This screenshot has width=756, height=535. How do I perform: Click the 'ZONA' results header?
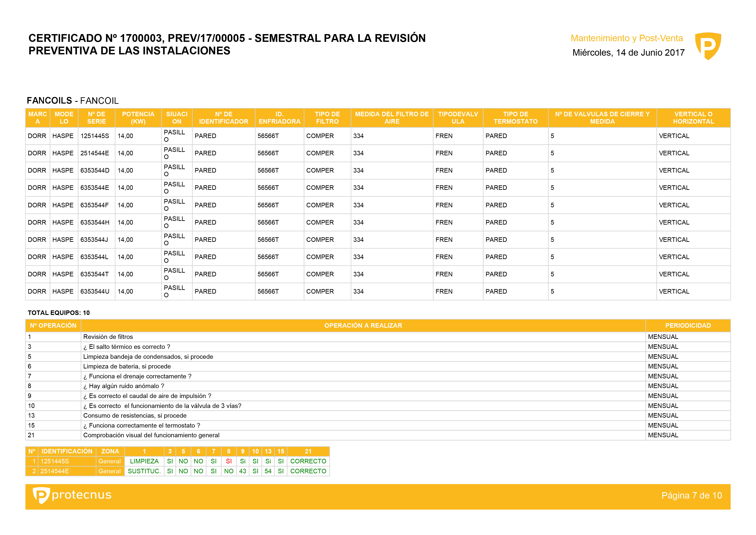tap(110, 451)
